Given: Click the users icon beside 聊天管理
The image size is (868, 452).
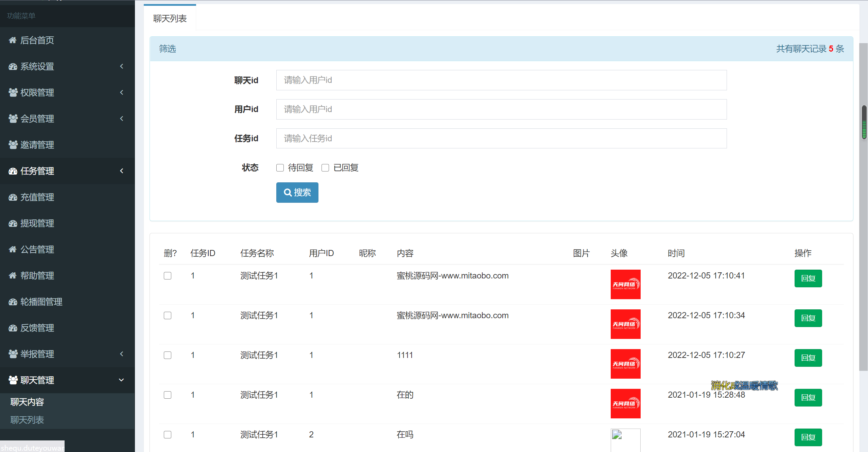Looking at the screenshot, I should (13, 380).
